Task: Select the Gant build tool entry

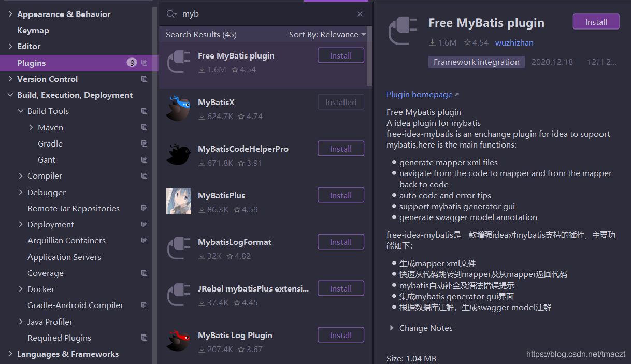Action: point(47,159)
